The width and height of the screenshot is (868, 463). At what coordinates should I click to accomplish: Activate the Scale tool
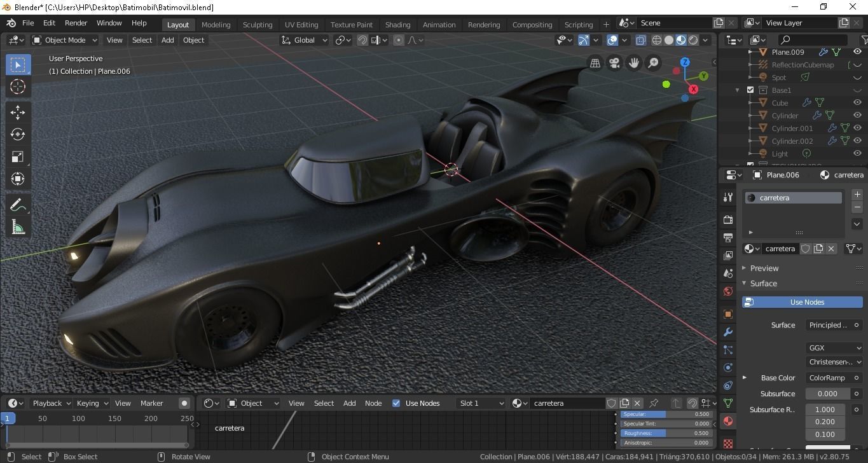coord(18,156)
